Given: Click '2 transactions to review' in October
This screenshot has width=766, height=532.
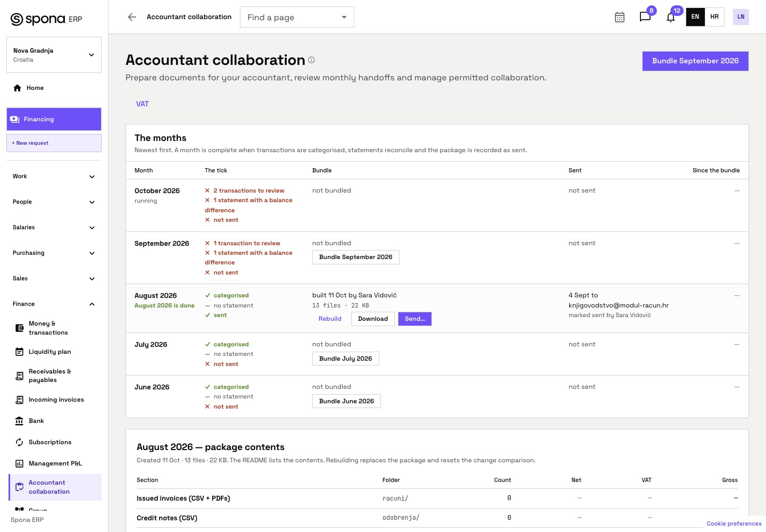Looking at the screenshot, I should [249, 190].
